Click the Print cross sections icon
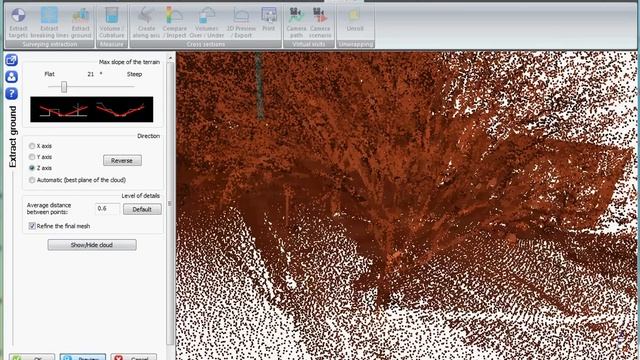 tap(269, 20)
